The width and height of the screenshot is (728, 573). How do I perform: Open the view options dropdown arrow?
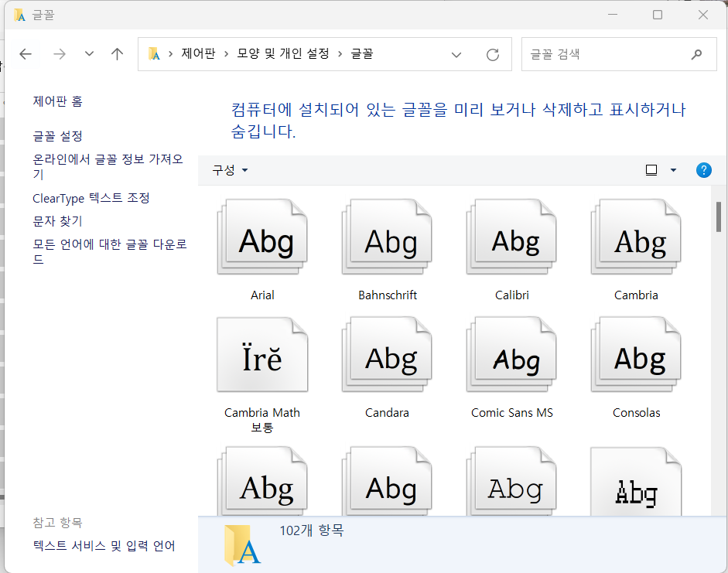[673, 170]
